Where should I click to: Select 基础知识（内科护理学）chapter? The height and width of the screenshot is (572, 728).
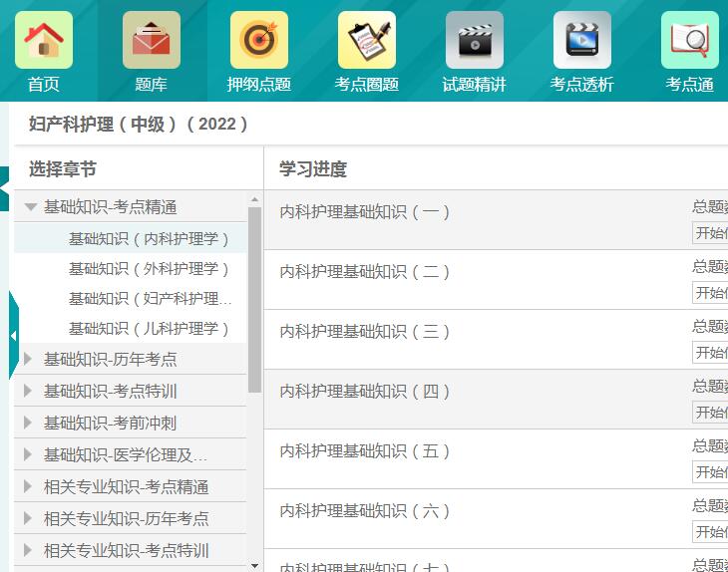149,239
